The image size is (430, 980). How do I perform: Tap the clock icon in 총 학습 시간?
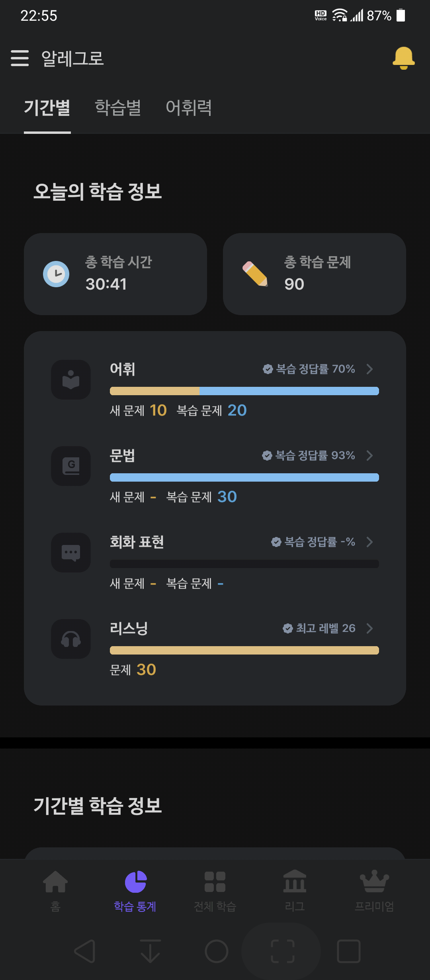[56, 274]
